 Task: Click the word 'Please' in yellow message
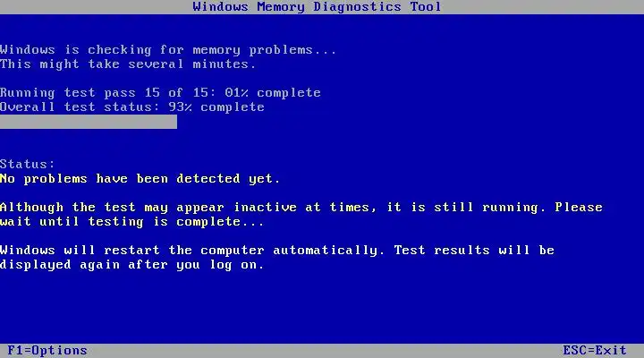(x=579, y=207)
